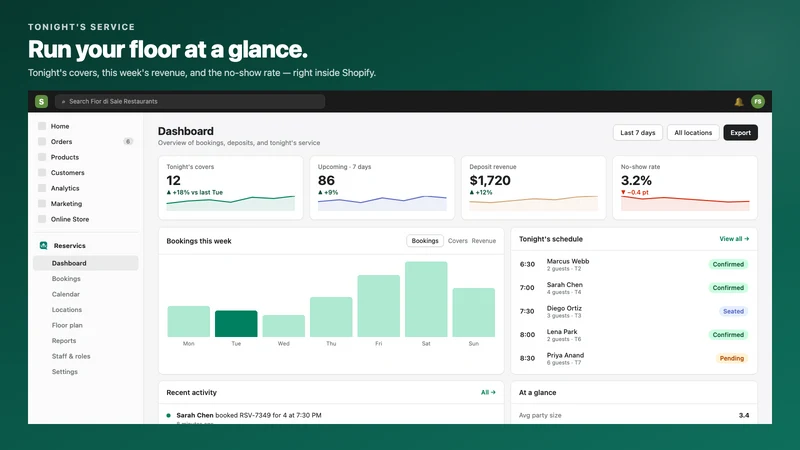800x450 pixels.
Task: Click the Reservics app icon
Action: 43,245
